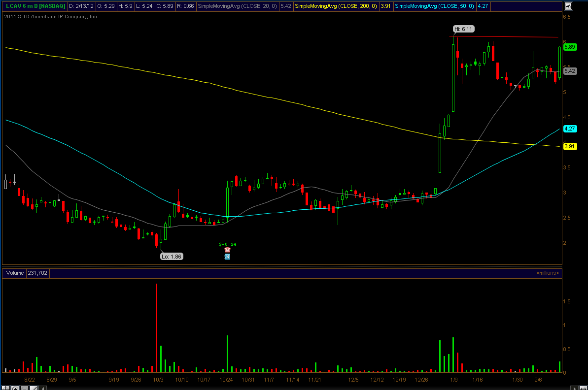This screenshot has width=588, height=390.
Task: Click the L: 5.24 low value
Action: [x=144, y=6]
